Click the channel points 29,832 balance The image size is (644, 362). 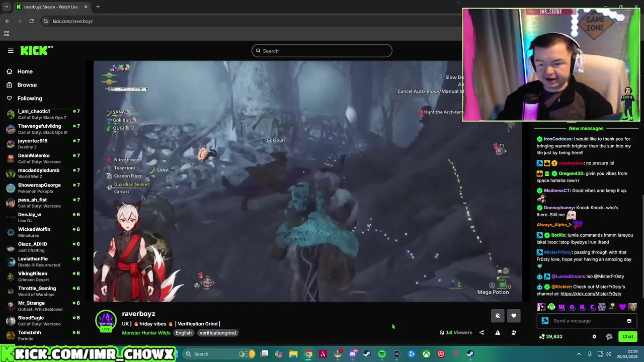(x=550, y=336)
